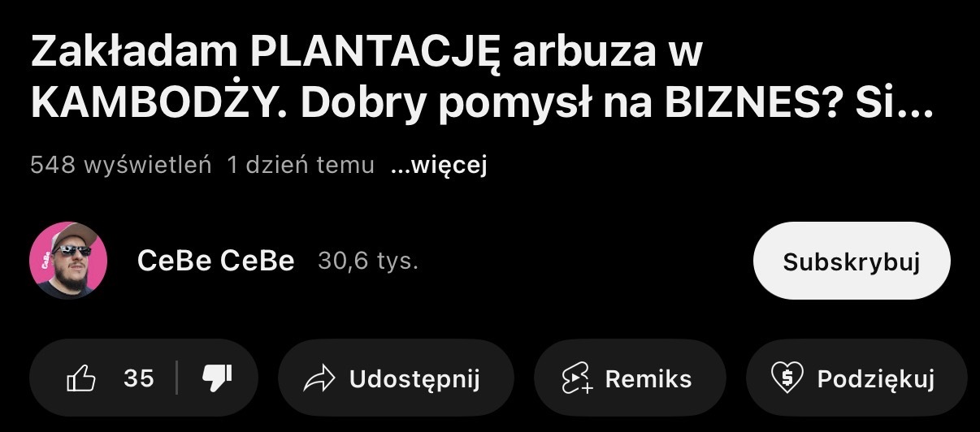Expand description with "...więcej"

(x=438, y=166)
